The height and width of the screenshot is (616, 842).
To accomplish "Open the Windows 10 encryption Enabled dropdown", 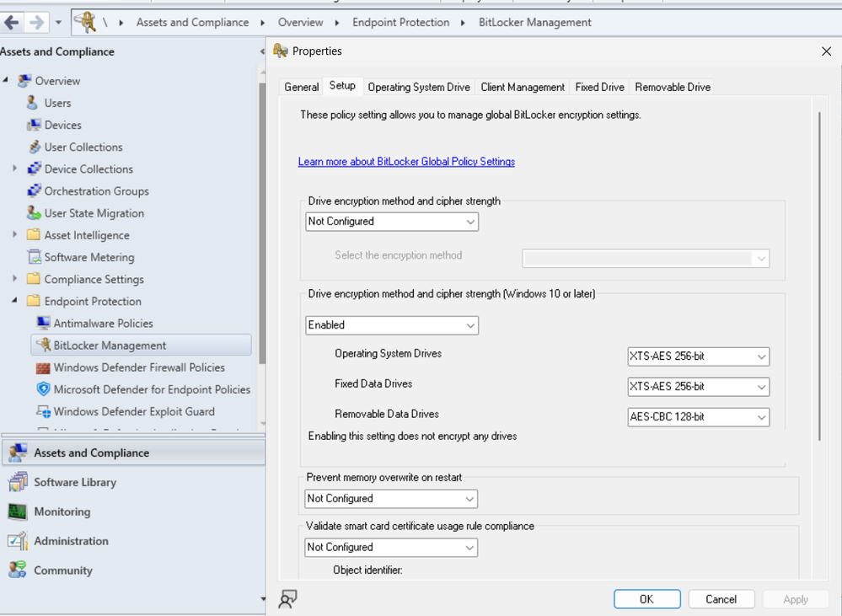I will click(392, 325).
